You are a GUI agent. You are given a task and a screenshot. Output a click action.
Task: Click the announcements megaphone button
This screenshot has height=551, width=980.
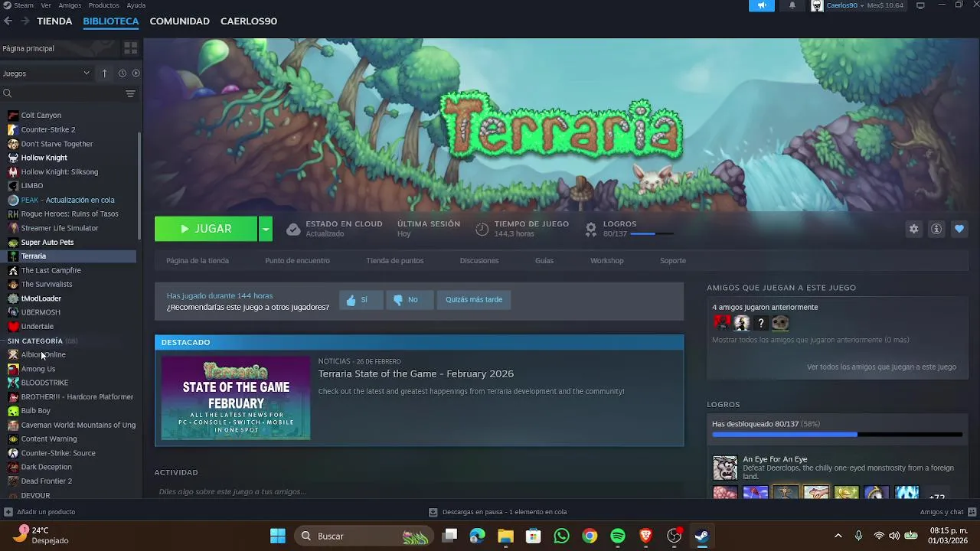point(762,5)
